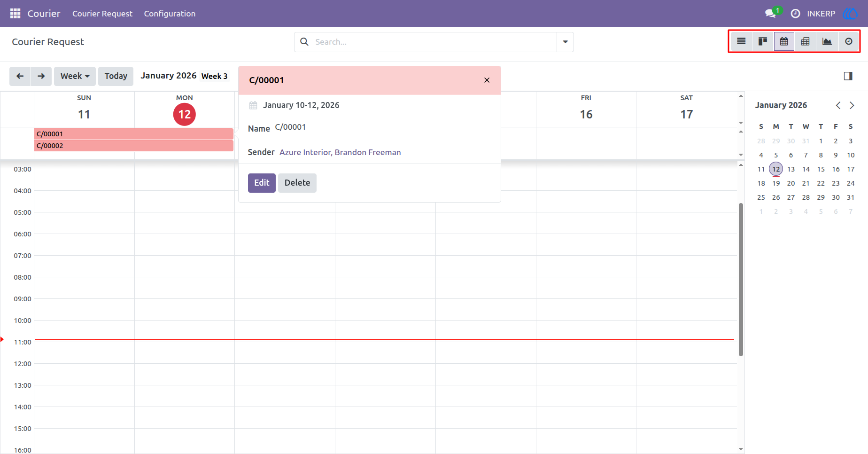Click Saturday 17 column header
This screenshot has width=868, height=454.
pos(687,109)
